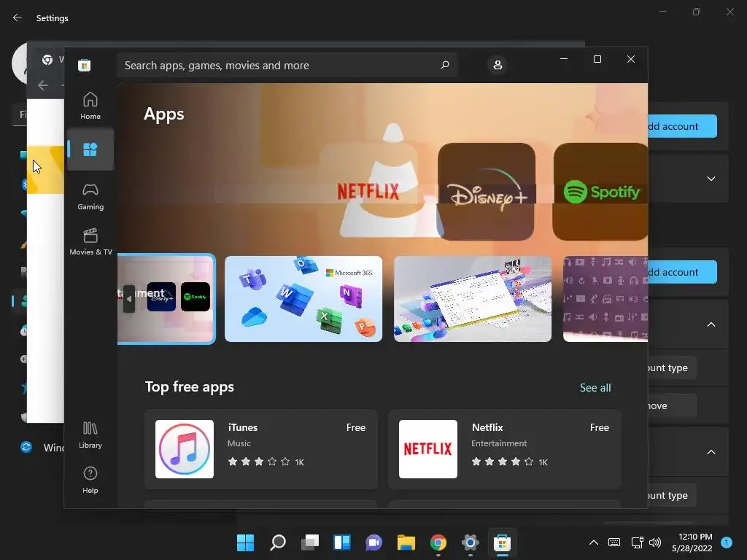Expand the Settings row with down chevron
The width and height of the screenshot is (747, 560).
(x=711, y=179)
